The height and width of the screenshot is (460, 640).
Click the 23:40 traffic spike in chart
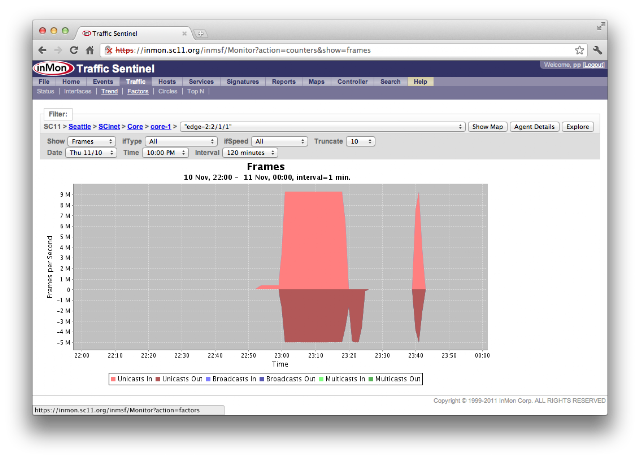click(418, 245)
